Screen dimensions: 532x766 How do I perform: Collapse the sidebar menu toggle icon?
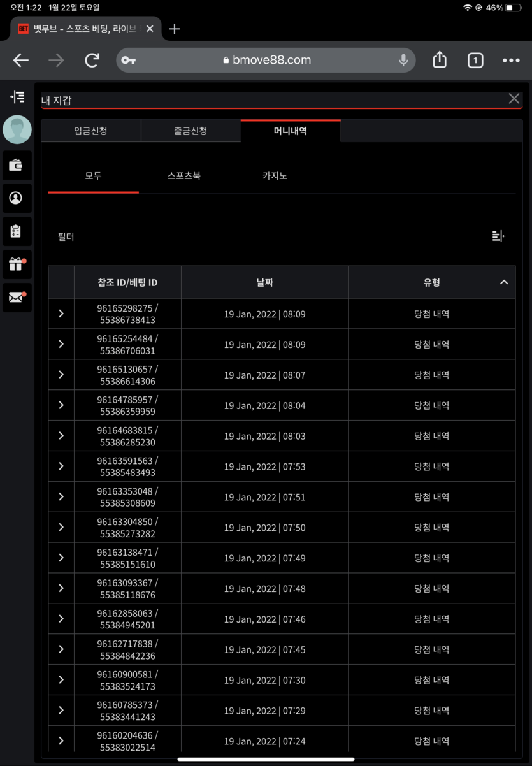point(17,97)
